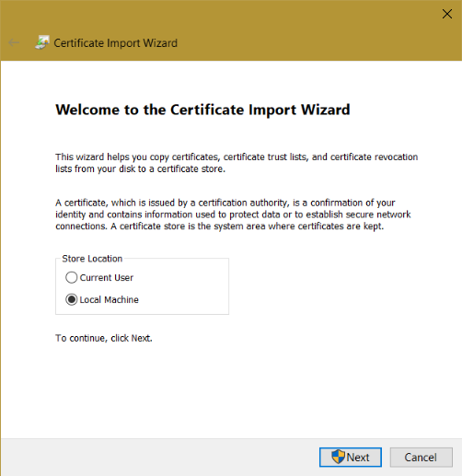Click the To continue, click Next text
The image size is (462, 476).
point(104,338)
